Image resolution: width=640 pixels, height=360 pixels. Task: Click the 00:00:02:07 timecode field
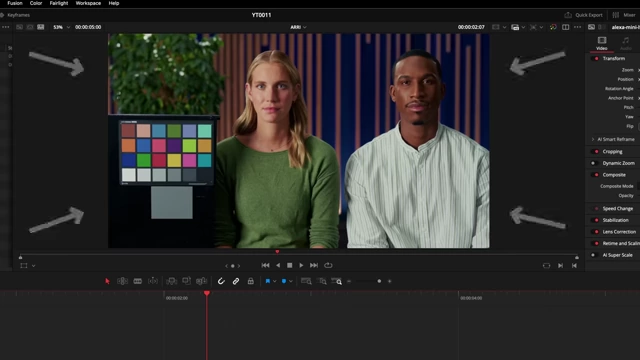[471, 27]
